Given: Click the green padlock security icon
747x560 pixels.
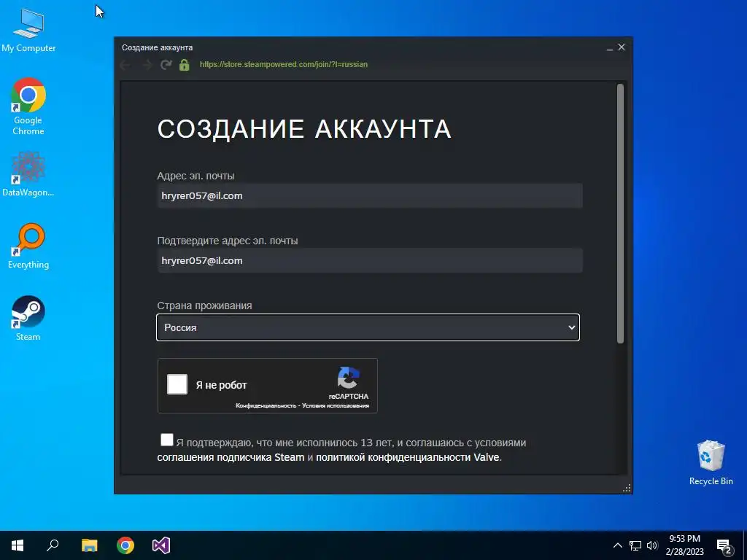Looking at the screenshot, I should 185,65.
